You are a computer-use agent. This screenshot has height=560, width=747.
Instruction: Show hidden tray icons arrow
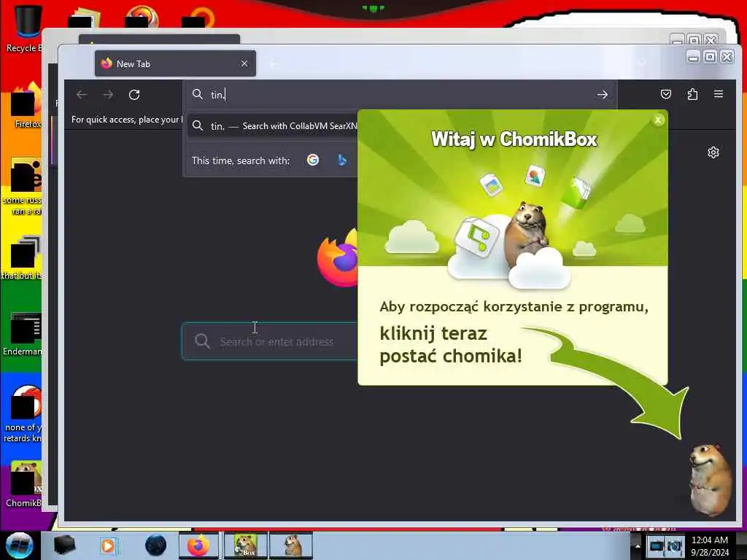click(638, 545)
